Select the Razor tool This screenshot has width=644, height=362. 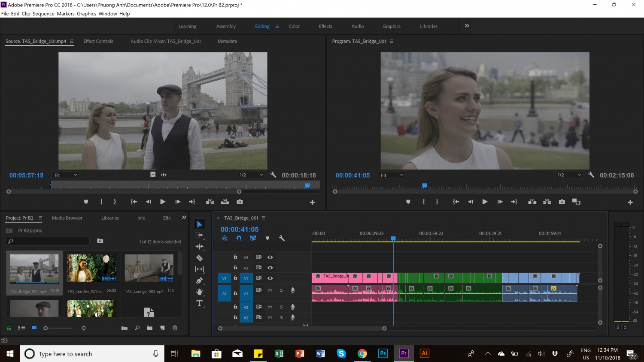point(199,258)
